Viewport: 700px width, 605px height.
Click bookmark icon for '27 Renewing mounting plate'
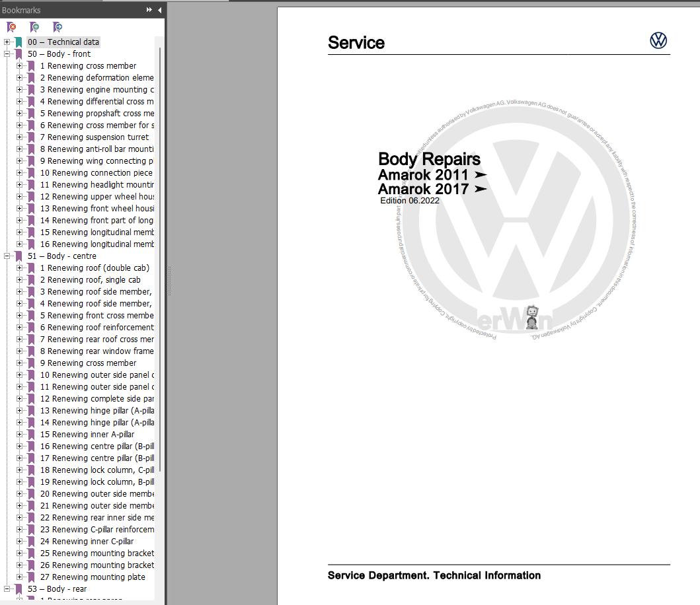click(x=31, y=577)
